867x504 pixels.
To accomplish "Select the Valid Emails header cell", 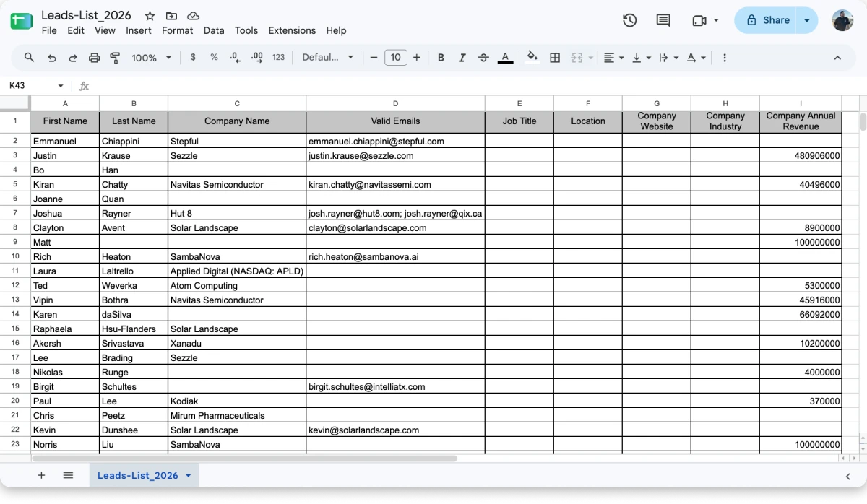I will click(395, 121).
